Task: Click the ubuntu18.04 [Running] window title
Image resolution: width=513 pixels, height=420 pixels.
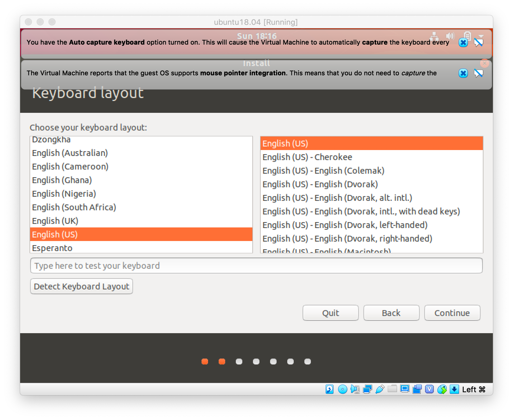Action: tap(256, 22)
